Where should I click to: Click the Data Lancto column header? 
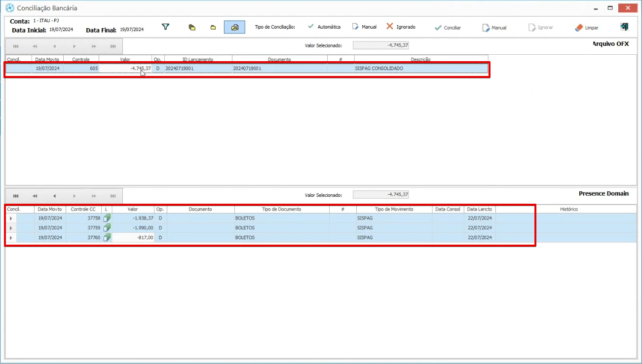point(480,209)
